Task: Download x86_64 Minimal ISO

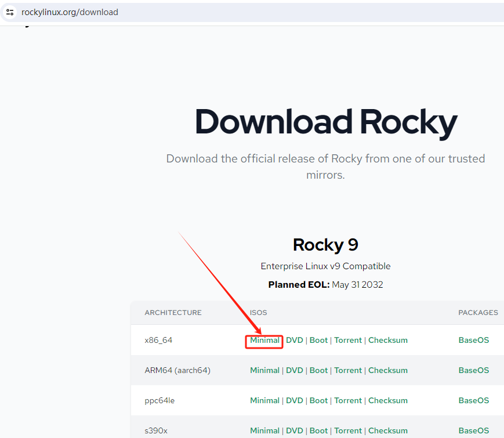Action: click(264, 341)
